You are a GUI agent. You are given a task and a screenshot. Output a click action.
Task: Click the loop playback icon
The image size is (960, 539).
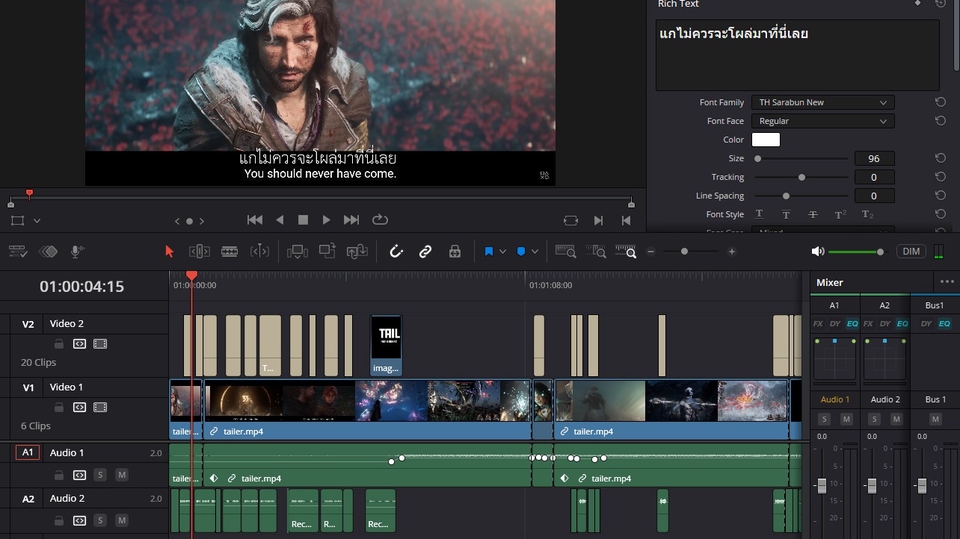pyautogui.click(x=380, y=220)
